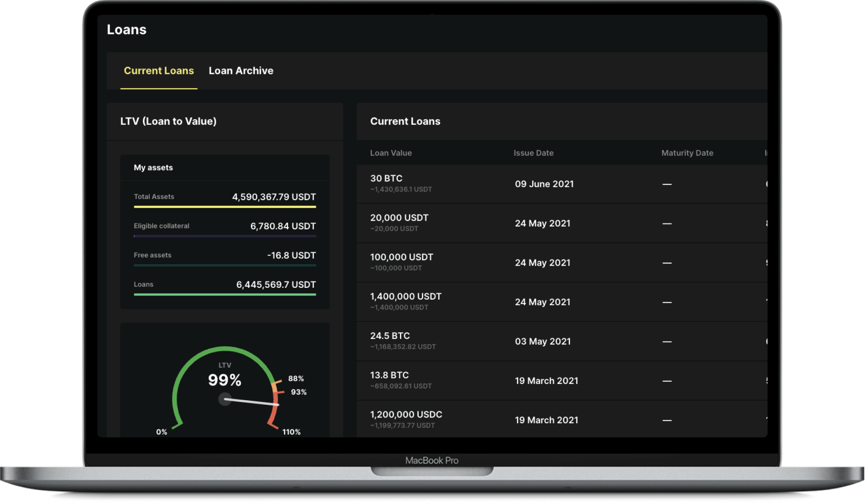
Task: Click the yellow Total Assets progress bar
Action: point(225,207)
